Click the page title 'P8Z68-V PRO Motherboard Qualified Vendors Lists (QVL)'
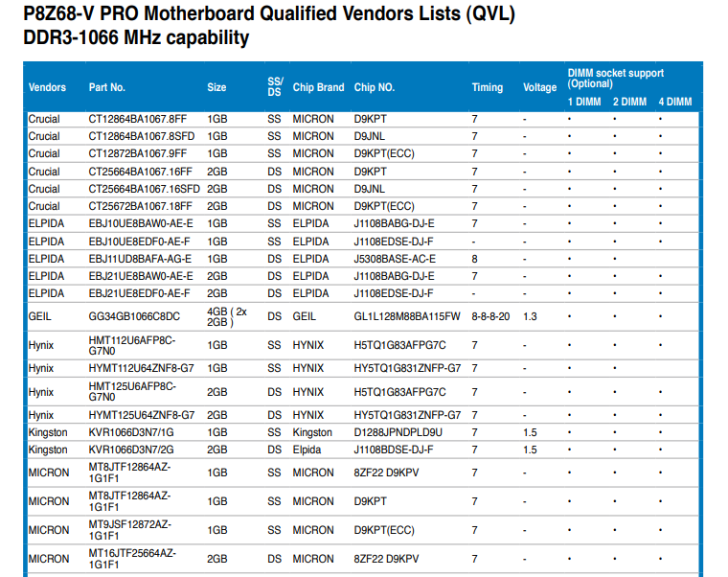Viewport: 728px width, 577px height. point(269,14)
